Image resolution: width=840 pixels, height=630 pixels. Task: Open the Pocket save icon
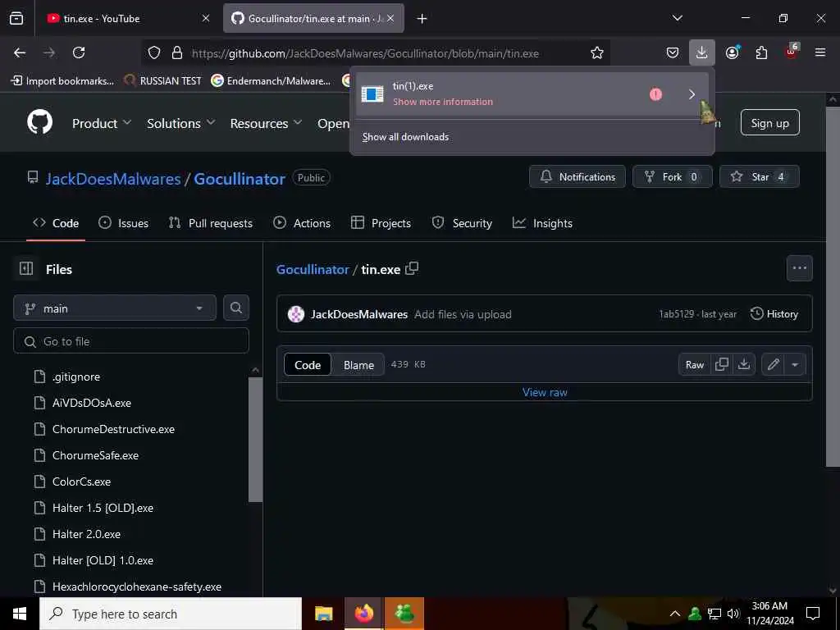tap(673, 52)
